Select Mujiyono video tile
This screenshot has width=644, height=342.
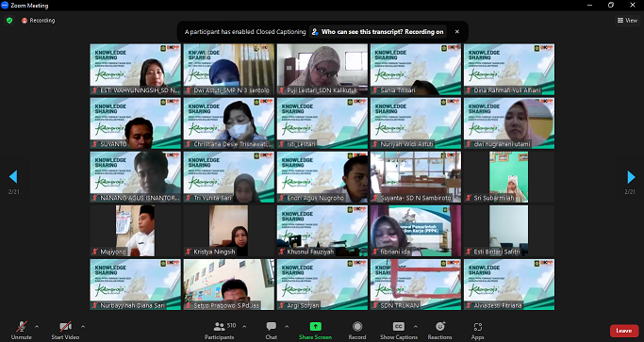coord(136,231)
